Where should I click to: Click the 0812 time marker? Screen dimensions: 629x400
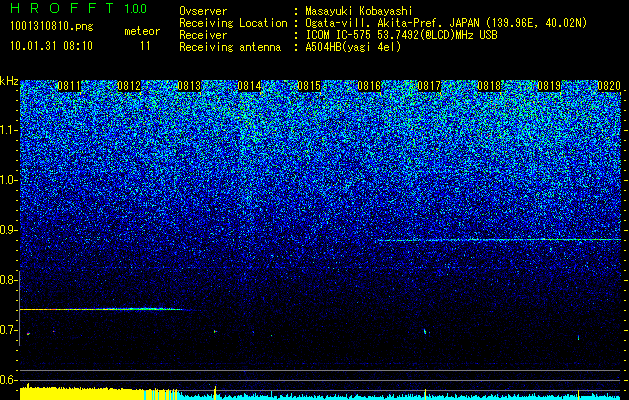click(x=130, y=86)
